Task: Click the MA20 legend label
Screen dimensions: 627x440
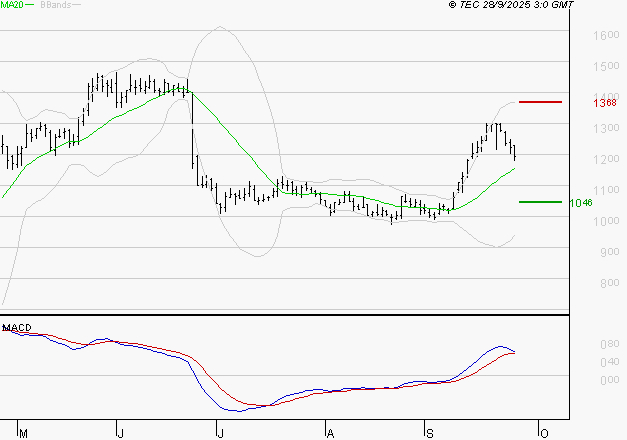Action: (12, 5)
